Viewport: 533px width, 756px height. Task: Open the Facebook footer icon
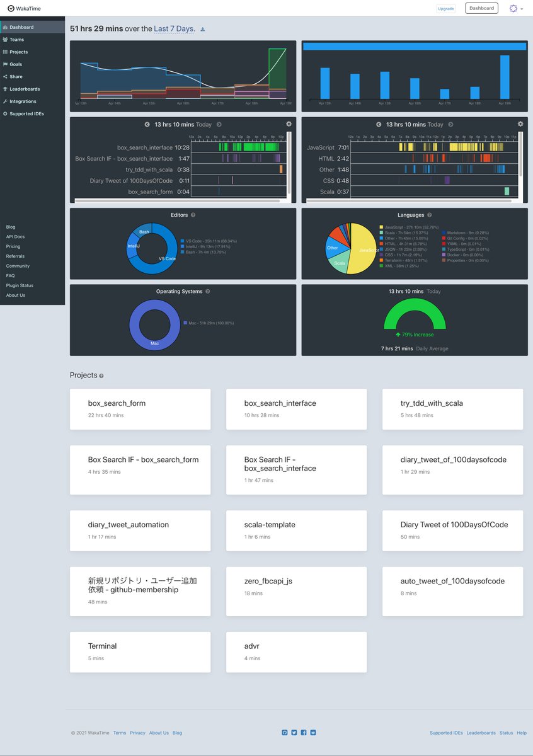point(304,733)
